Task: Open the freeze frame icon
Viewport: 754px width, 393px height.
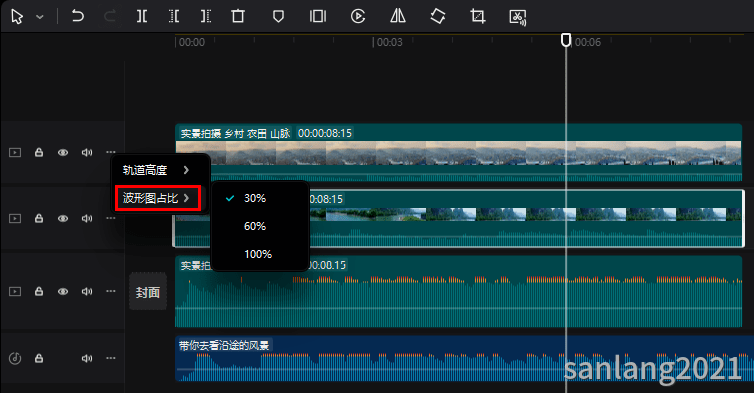Action: 318,16
